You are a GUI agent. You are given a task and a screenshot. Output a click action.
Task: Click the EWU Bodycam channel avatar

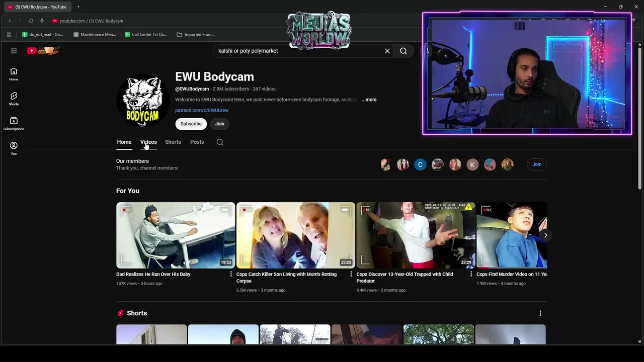(x=143, y=100)
